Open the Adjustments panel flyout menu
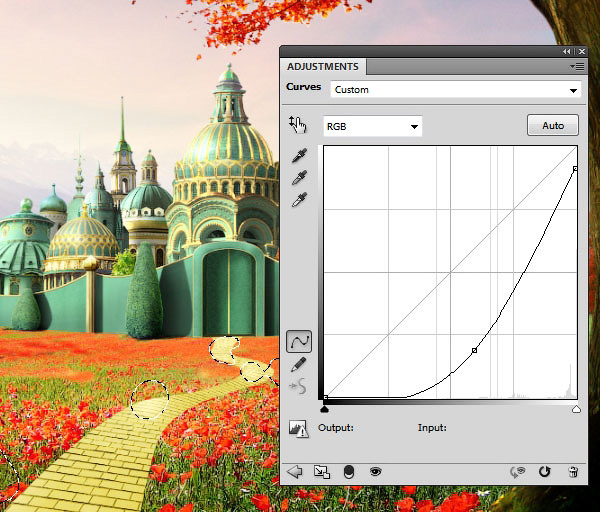 577,67
